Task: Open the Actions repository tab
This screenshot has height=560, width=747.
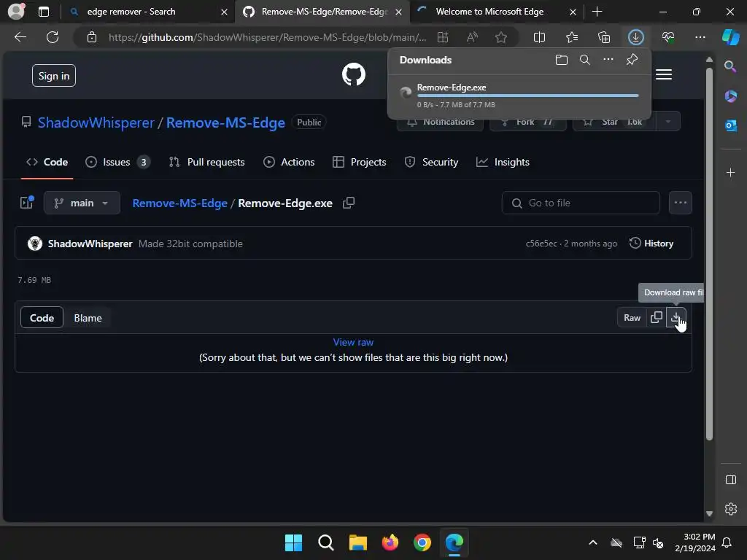Action: [289, 163]
